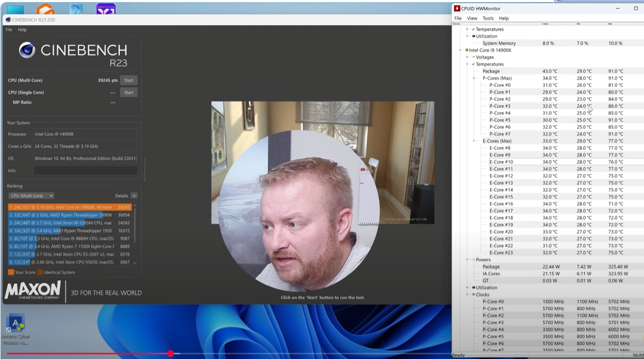Click the Precision X1 desktop icon at top
This screenshot has width=644, height=359.
tap(106, 9)
